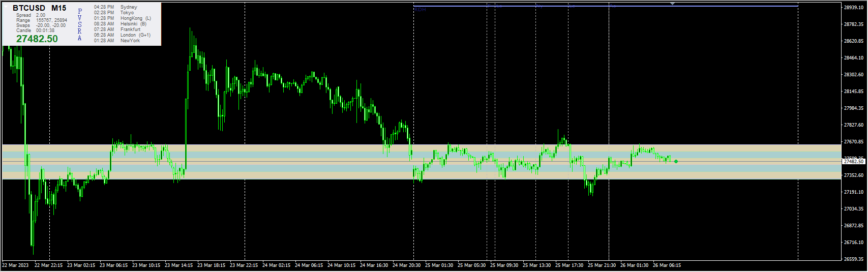Viewport: 868px width, 272px height.
Task: Click the gray chart shift triangle marker
Action: 673,4
